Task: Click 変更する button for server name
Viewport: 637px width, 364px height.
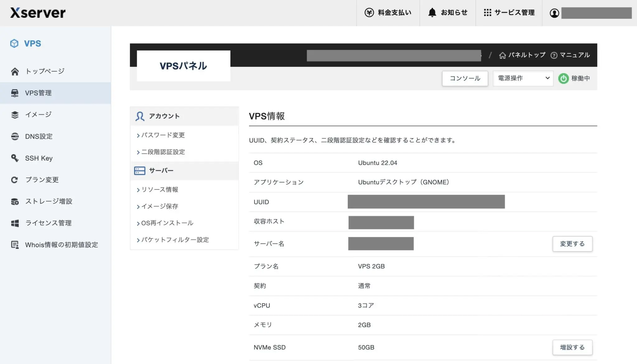Action: (x=572, y=244)
